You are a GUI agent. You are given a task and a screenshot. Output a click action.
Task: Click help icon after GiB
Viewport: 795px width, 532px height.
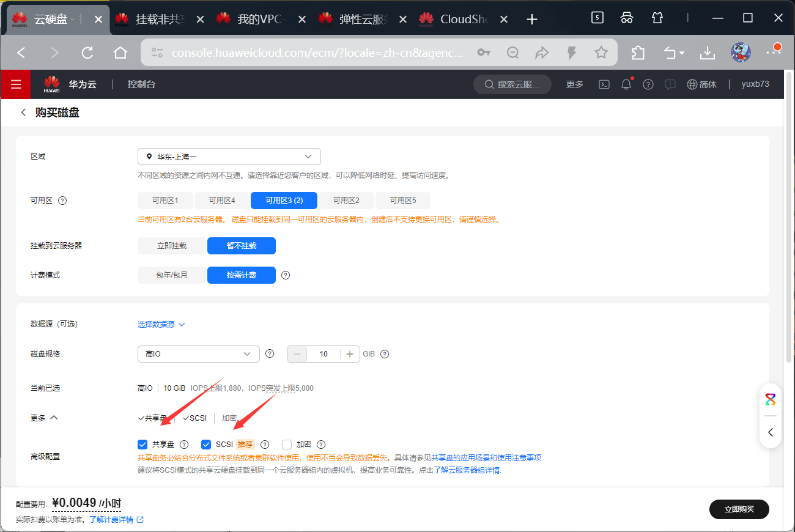point(385,353)
